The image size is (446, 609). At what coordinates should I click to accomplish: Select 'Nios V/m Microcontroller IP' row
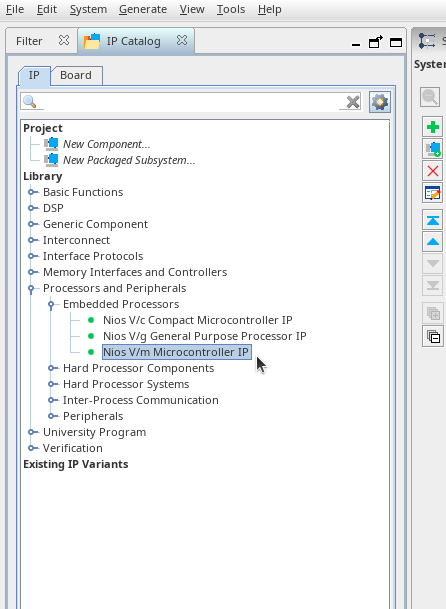(x=177, y=352)
